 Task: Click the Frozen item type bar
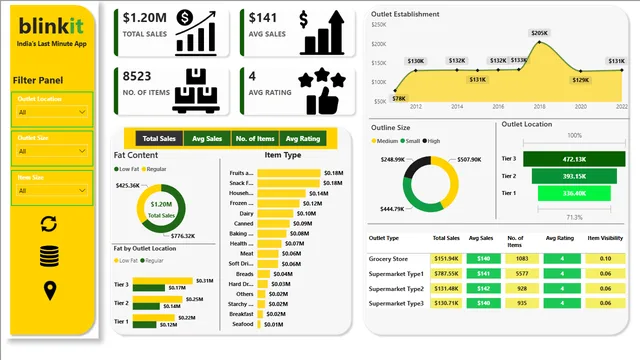click(278, 203)
